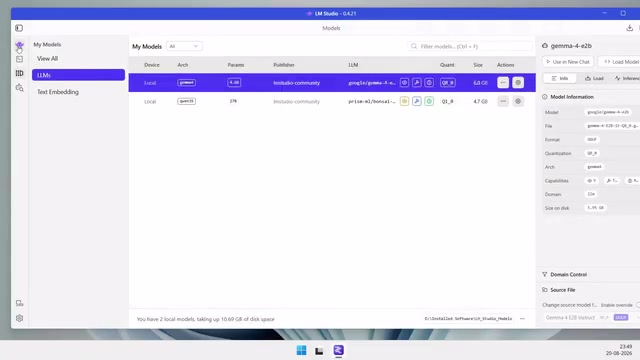Open the downloads icon in the top bar

click(x=629, y=28)
